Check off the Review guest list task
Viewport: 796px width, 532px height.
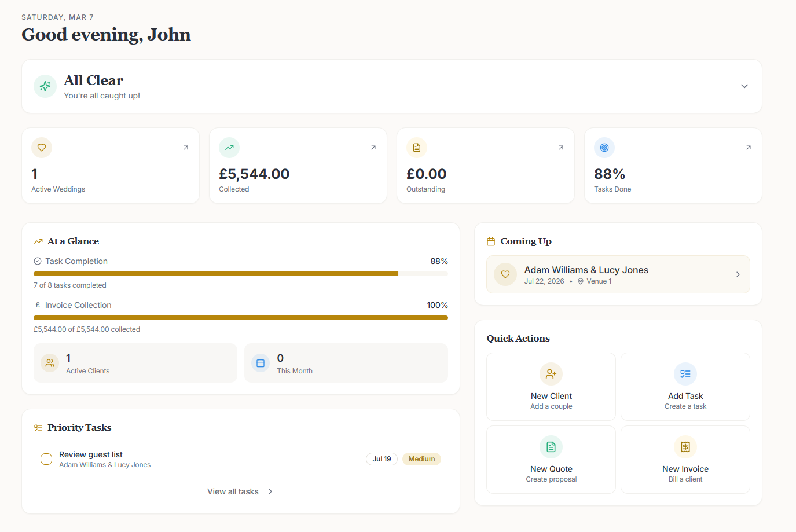click(46, 458)
